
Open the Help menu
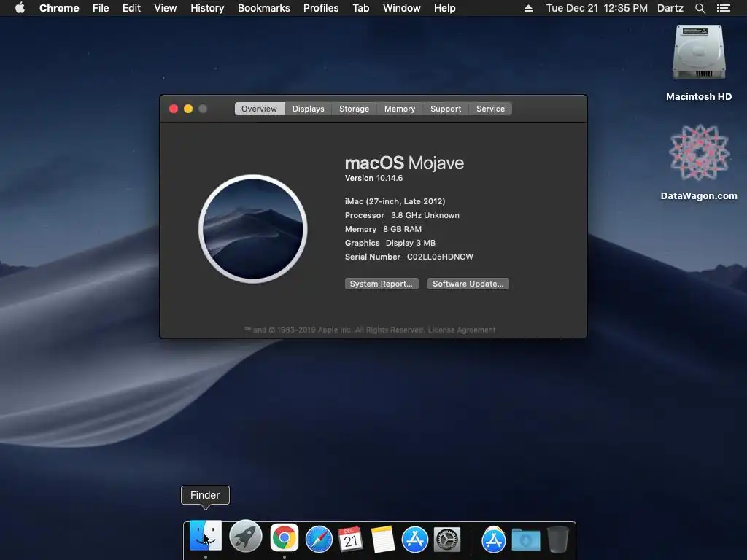(444, 8)
